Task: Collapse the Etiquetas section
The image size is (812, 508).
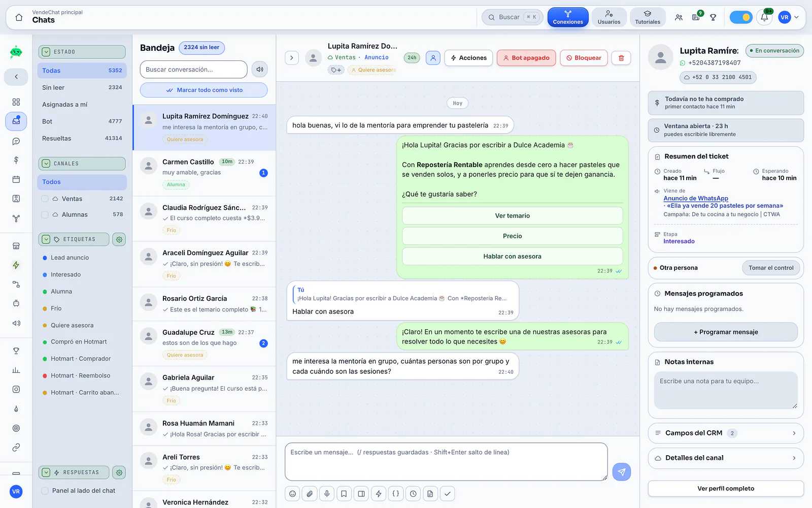Action: pyautogui.click(x=46, y=239)
